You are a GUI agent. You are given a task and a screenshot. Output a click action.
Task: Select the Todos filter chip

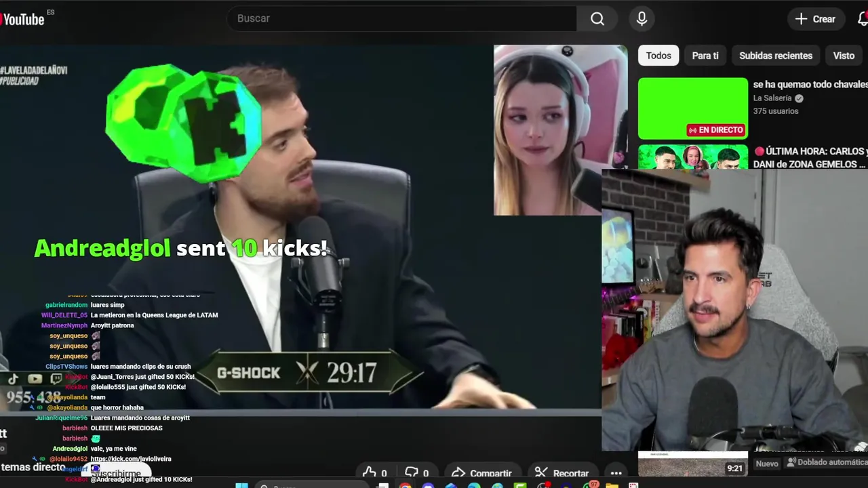658,56
